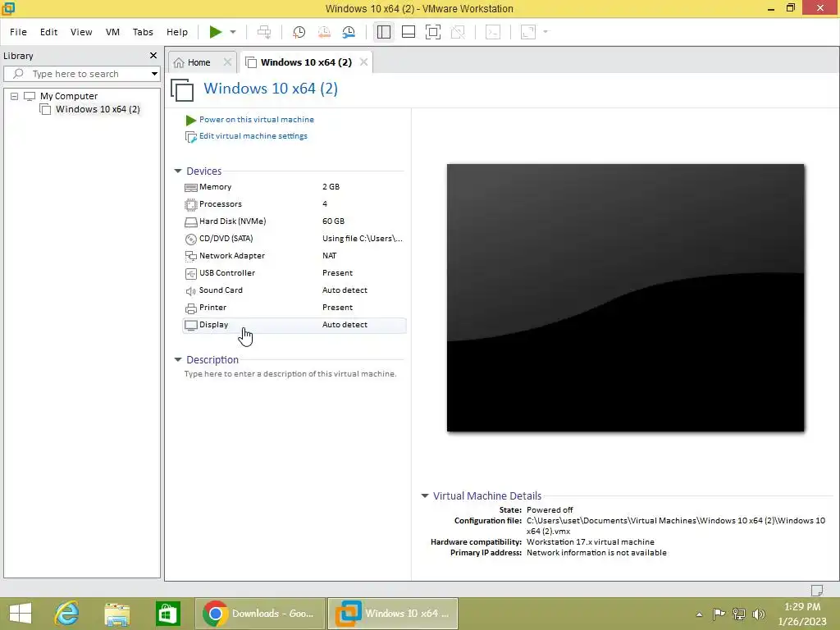Collapse the Description section
840x630 pixels.
[178, 360]
